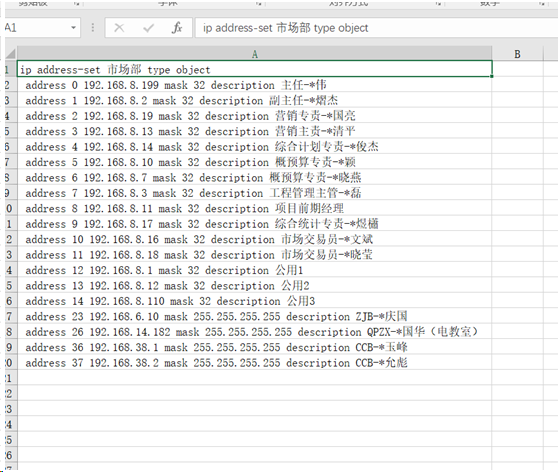
Task: Select cell containing QPZX 电教室 entry
Action: 254,332
